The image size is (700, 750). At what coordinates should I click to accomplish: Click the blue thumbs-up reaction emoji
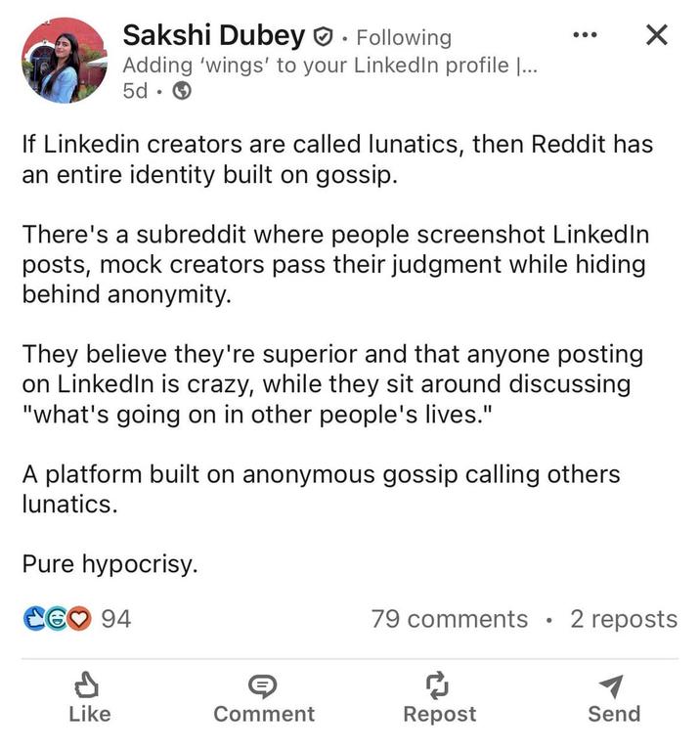coord(34,619)
